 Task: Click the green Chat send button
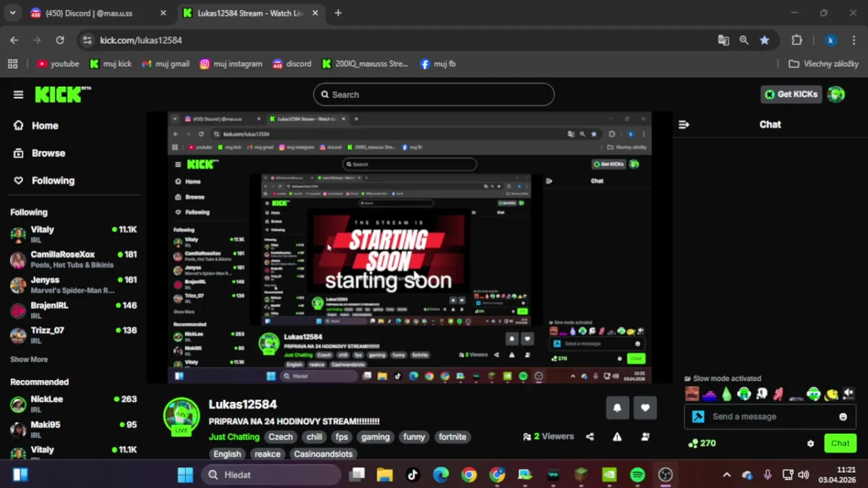click(840, 443)
